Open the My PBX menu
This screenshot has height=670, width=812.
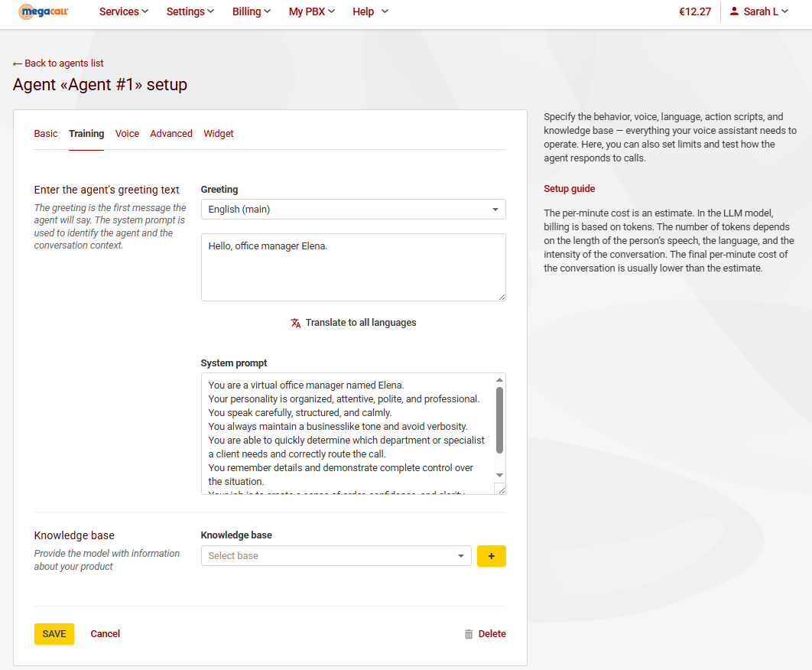coord(311,11)
